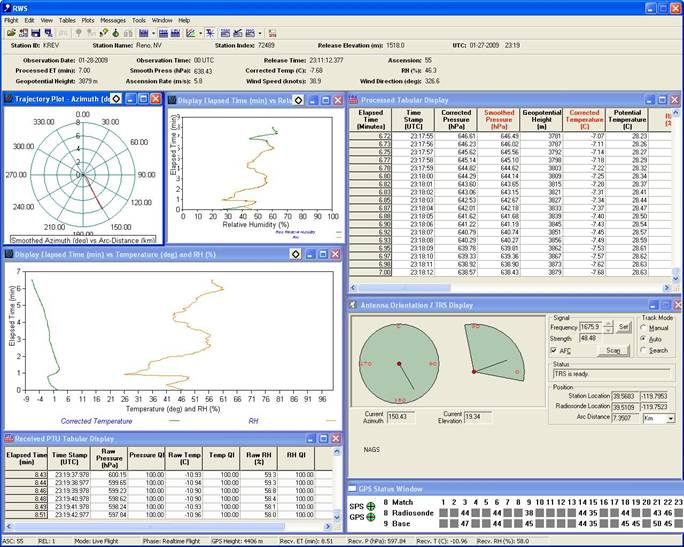Click the save diskette toolbar icon

(x=36, y=33)
